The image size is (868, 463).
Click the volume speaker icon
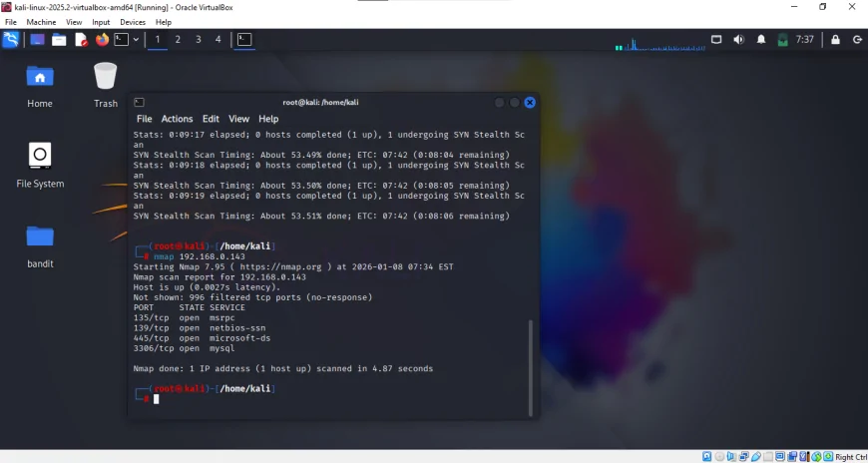pyautogui.click(x=738, y=40)
